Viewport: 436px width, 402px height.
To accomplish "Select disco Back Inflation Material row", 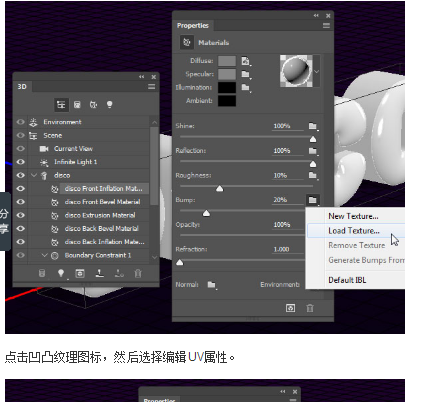I will pyautogui.click(x=105, y=242).
